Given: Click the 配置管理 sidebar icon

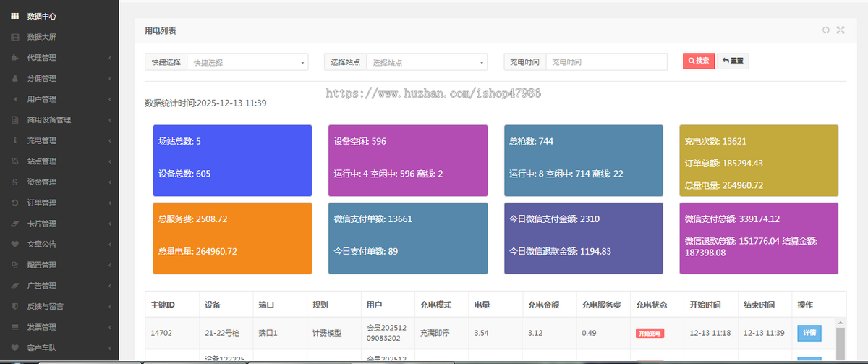Looking at the screenshot, I should tap(15, 265).
